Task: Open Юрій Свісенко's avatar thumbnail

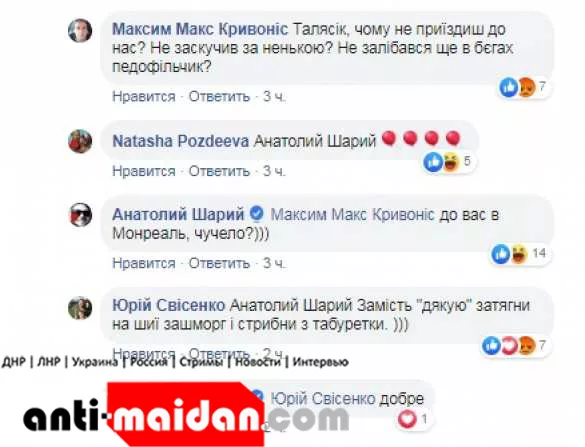Action: tap(80, 308)
